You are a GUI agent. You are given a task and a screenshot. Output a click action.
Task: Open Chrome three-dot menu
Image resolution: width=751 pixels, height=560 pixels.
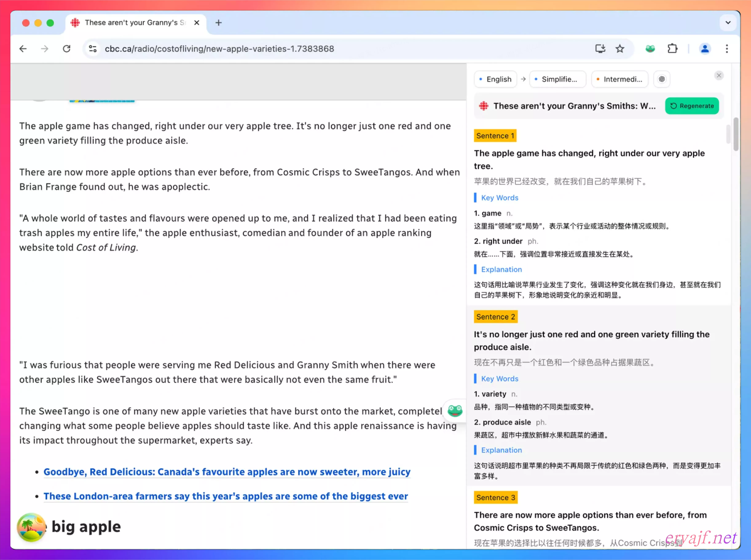pos(727,49)
